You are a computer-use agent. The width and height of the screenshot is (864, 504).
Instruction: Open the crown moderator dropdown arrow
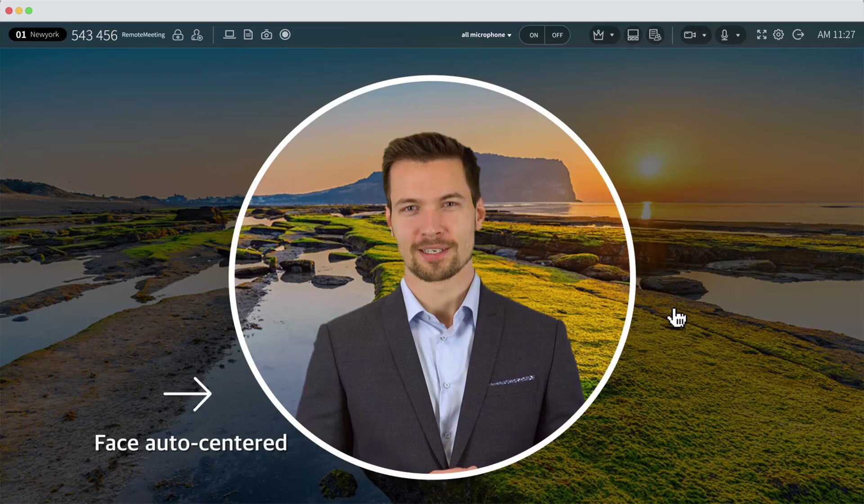click(x=612, y=35)
